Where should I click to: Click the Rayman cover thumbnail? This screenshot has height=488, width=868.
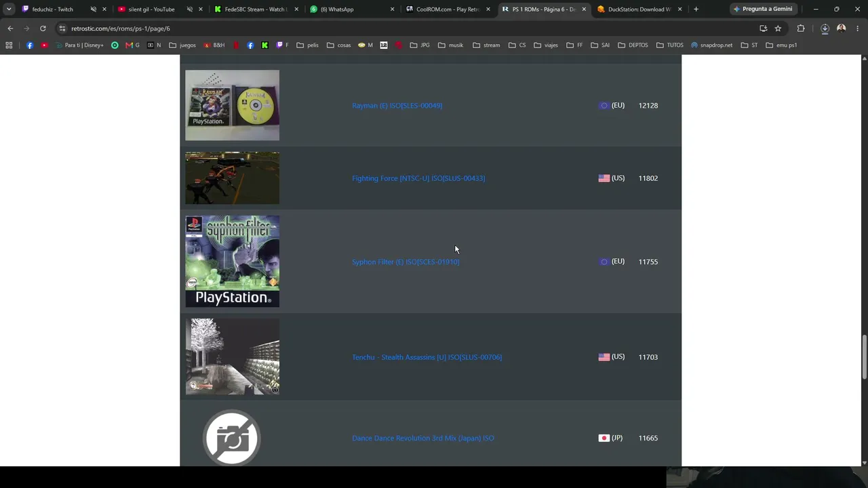(x=232, y=105)
